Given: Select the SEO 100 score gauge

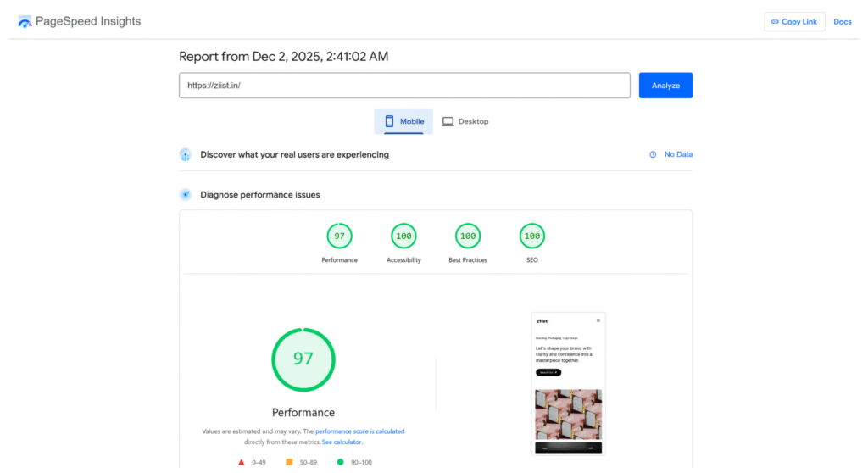Looking at the screenshot, I should pos(532,236).
